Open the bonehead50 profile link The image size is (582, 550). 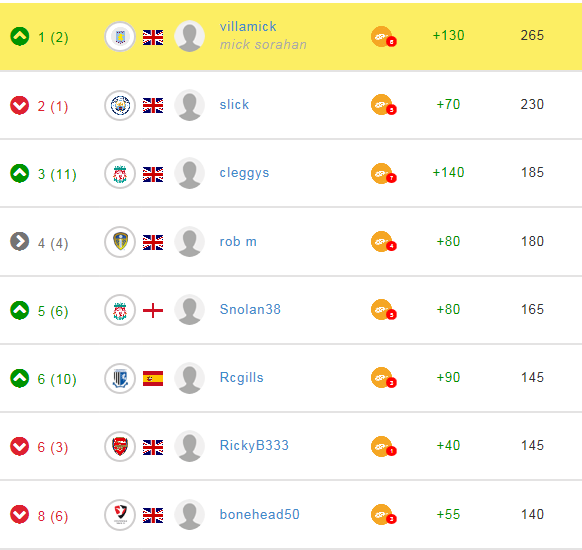click(259, 514)
